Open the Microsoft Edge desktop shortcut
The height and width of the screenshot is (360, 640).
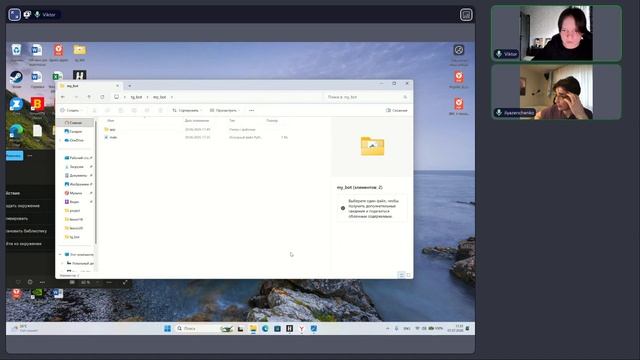point(16,131)
